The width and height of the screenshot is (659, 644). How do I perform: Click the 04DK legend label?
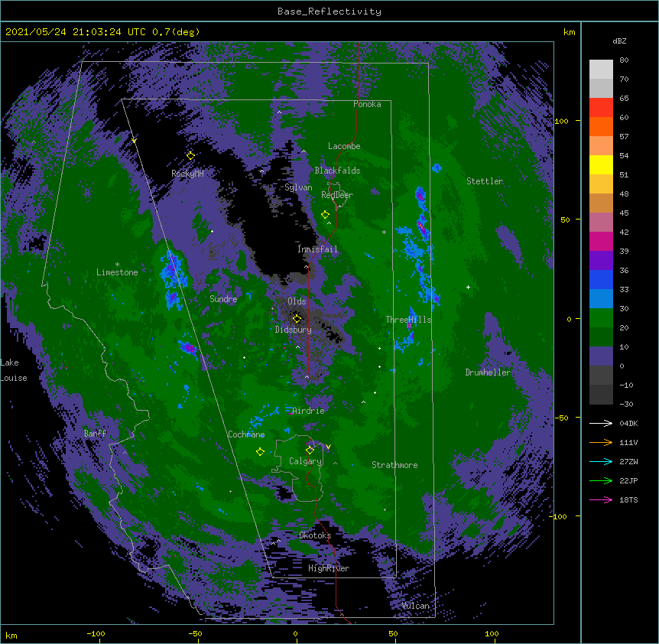click(628, 423)
